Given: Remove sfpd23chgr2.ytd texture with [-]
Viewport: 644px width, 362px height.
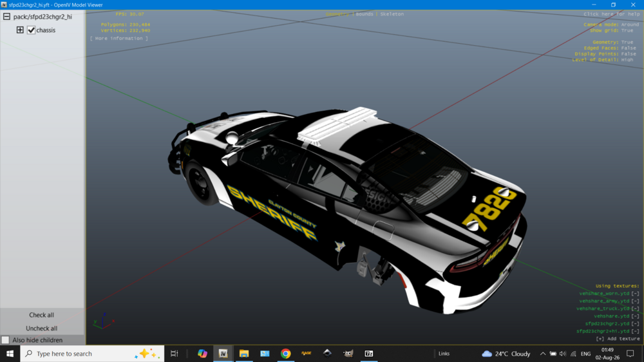Looking at the screenshot, I should coord(636,323).
